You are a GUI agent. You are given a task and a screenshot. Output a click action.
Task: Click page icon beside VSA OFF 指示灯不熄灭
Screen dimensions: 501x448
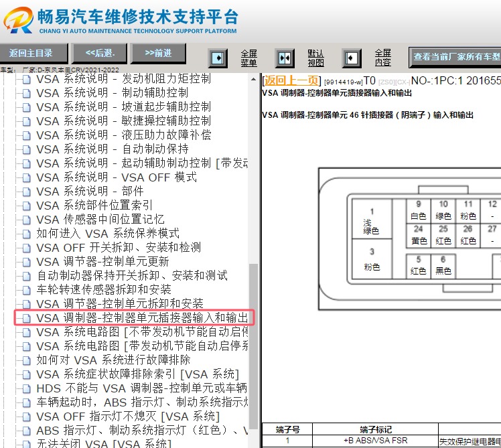[x=27, y=417]
